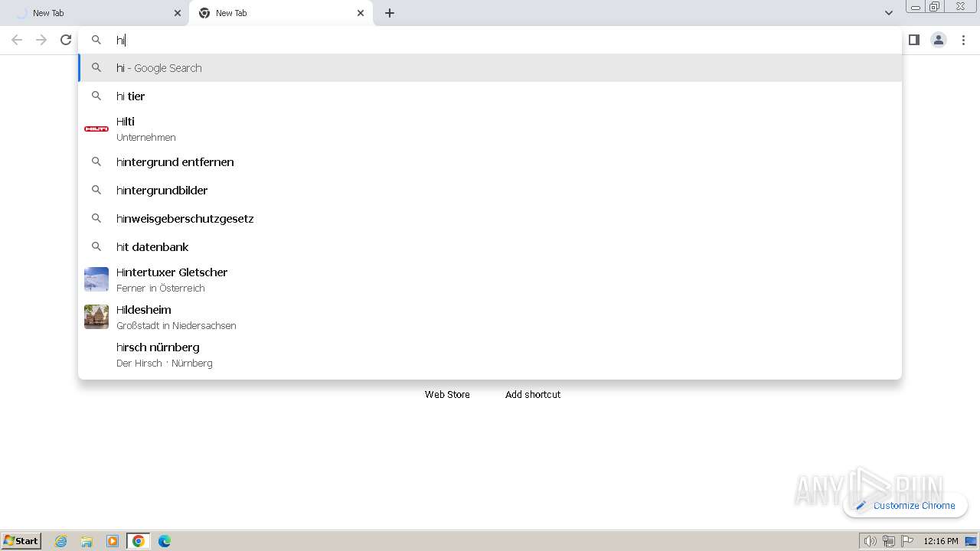This screenshot has width=980, height=551.
Task: Open the side panel icon
Action: pyautogui.click(x=914, y=40)
